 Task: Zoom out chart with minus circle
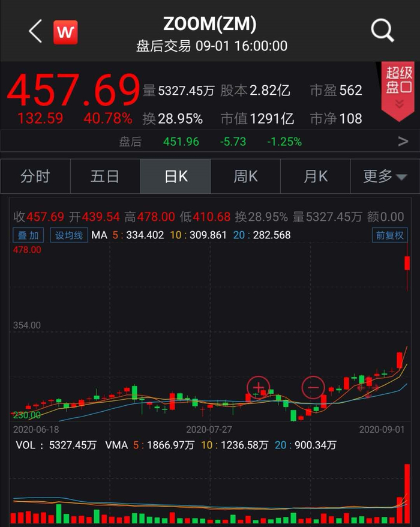(313, 388)
